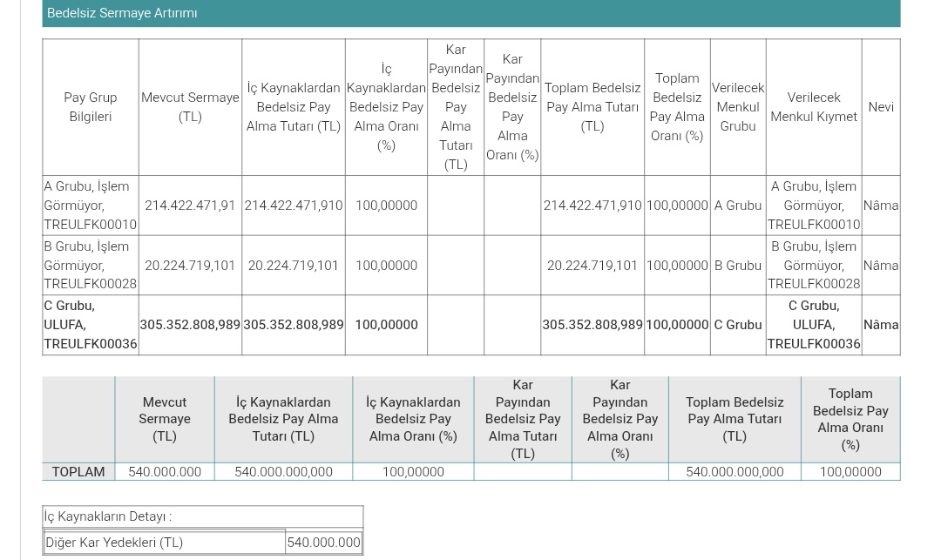Select C Grubu current capital 305.352.808,989
941x560 pixels.
(x=190, y=324)
